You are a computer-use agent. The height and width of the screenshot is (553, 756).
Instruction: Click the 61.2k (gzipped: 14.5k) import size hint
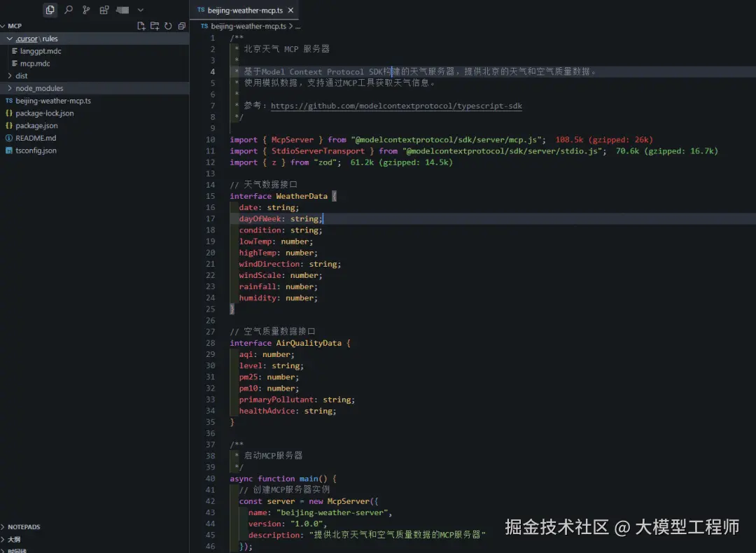pyautogui.click(x=402, y=162)
